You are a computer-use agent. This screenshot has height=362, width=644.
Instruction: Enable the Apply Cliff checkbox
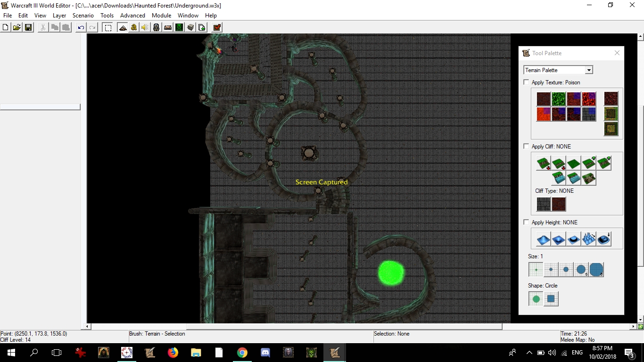(527, 146)
